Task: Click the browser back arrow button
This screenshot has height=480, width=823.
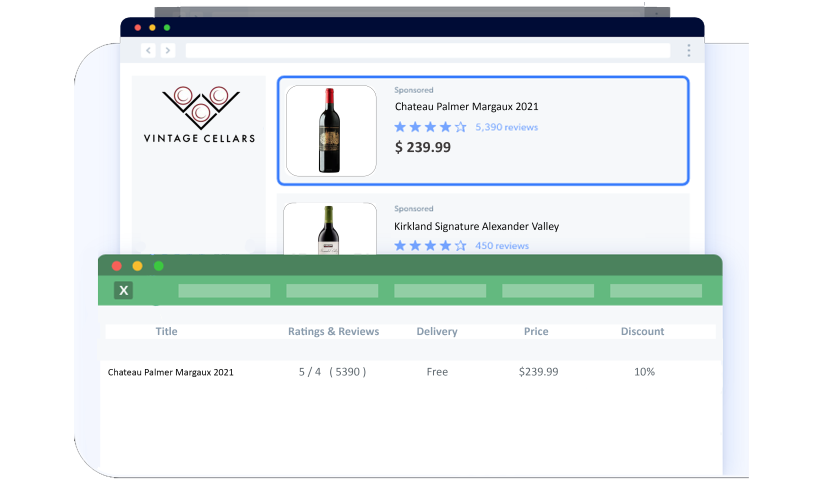Action: 148,50
